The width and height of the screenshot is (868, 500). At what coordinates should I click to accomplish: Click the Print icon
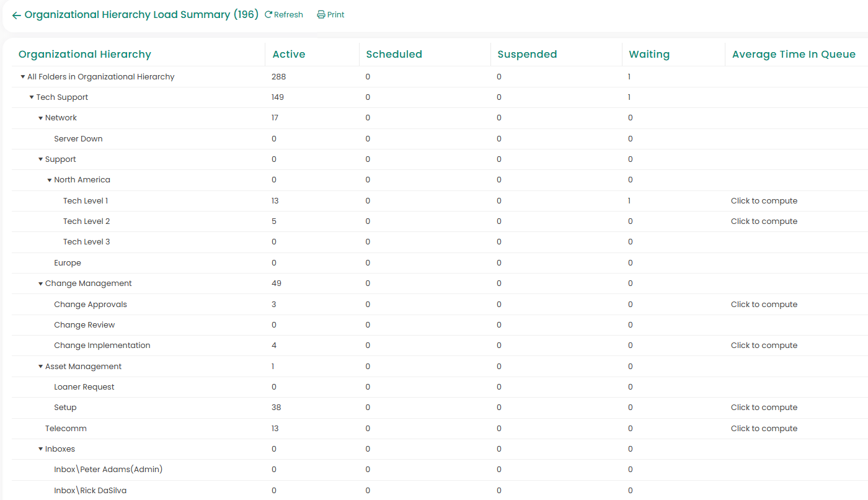(321, 15)
